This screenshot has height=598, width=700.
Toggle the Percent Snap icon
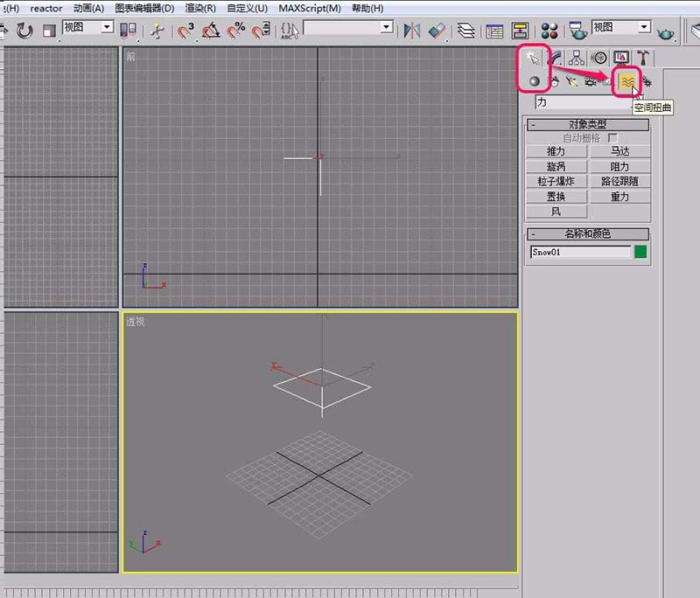[x=236, y=31]
